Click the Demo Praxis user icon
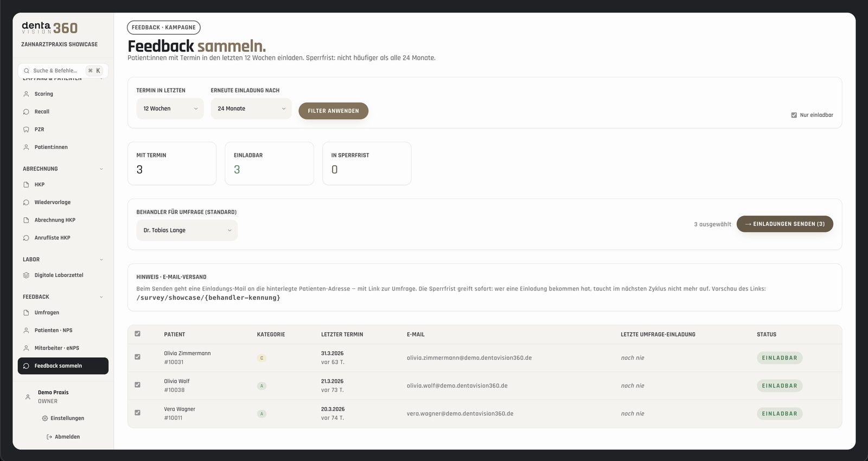The height and width of the screenshot is (461, 868). point(28,397)
